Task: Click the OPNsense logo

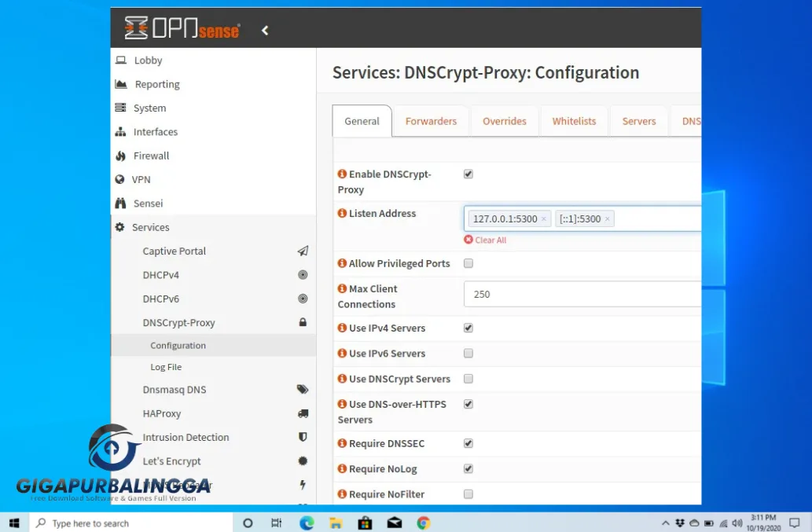Action: (x=182, y=28)
